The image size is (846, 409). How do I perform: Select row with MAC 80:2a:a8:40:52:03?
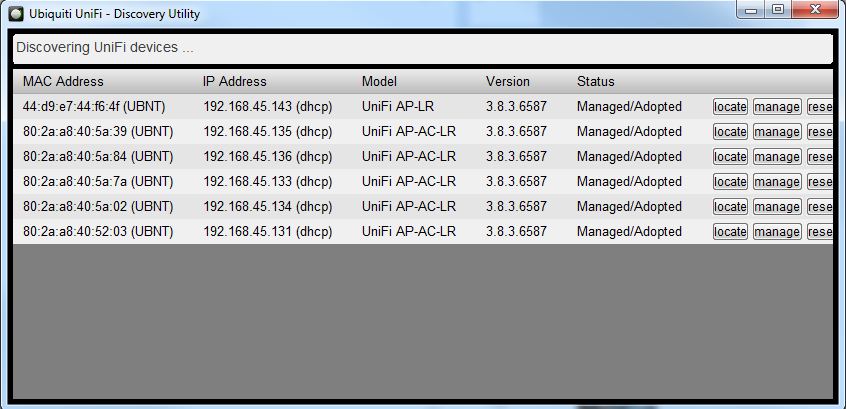tap(98, 232)
